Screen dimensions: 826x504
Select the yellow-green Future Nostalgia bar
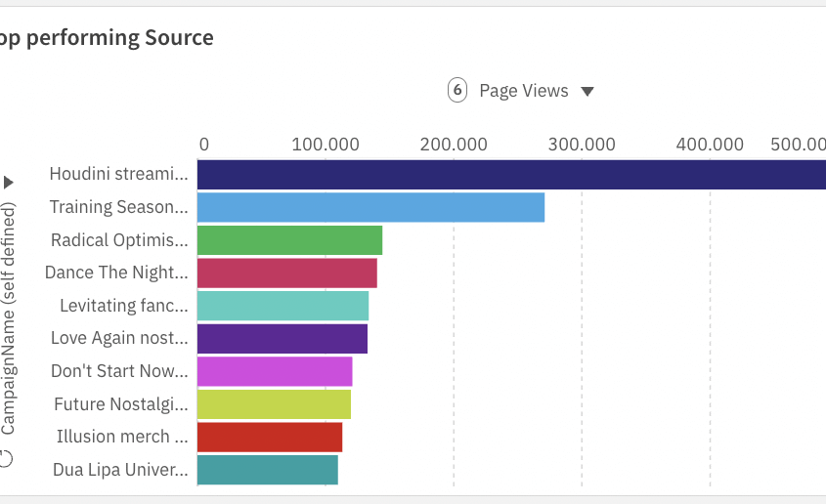click(274, 404)
